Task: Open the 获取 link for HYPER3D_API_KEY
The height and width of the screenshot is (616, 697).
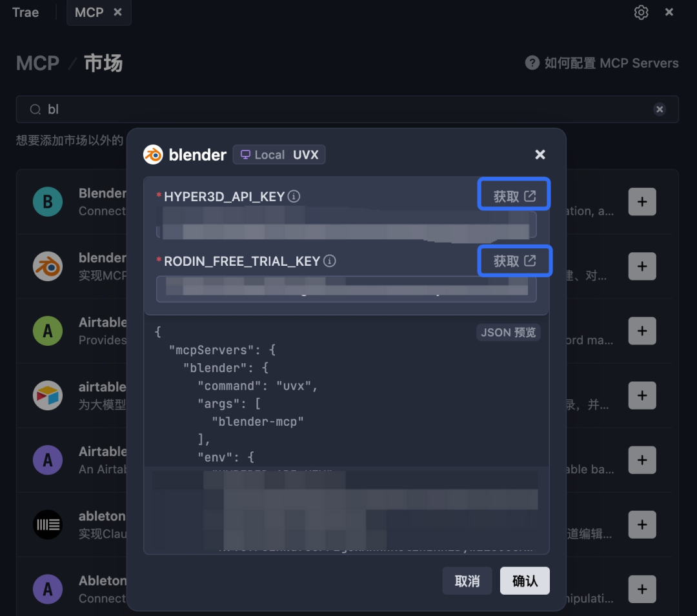Action: [514, 194]
